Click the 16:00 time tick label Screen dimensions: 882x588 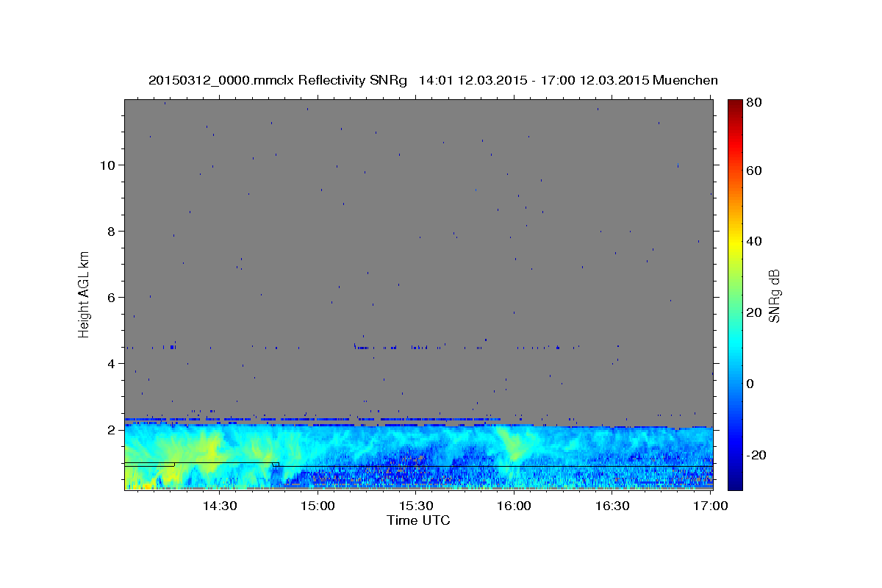(514, 506)
